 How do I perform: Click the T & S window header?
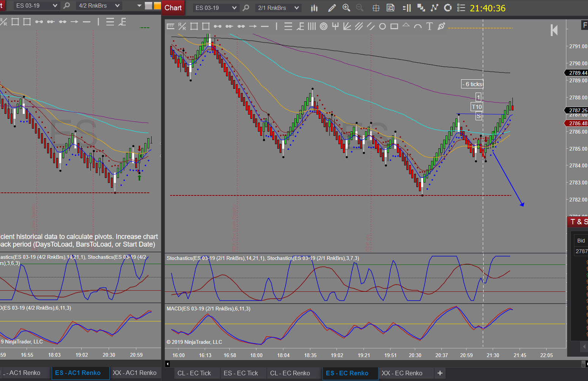578,222
